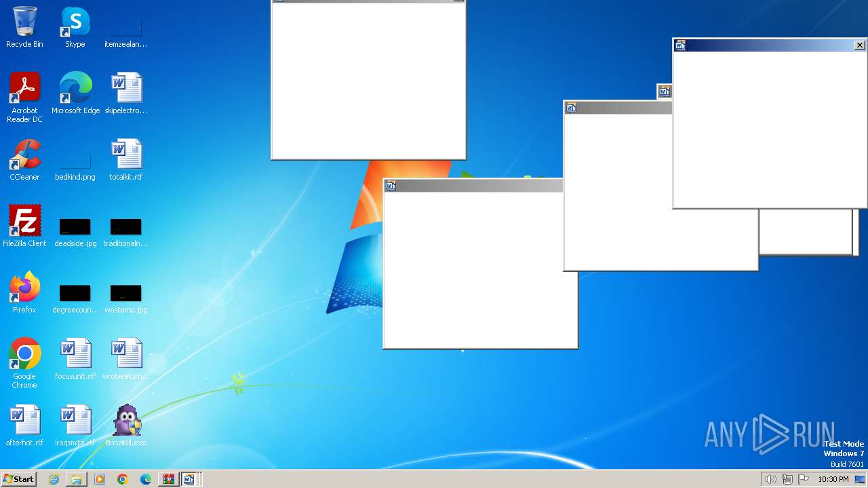868x488 pixels.
Task: Launch the Google Chrome desktop shortcut
Action: (x=24, y=363)
